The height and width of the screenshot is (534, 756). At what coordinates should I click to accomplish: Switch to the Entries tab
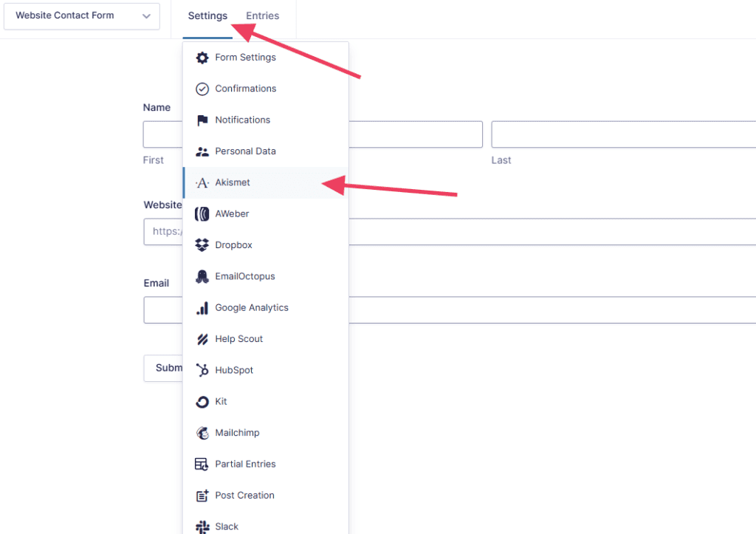[262, 16]
